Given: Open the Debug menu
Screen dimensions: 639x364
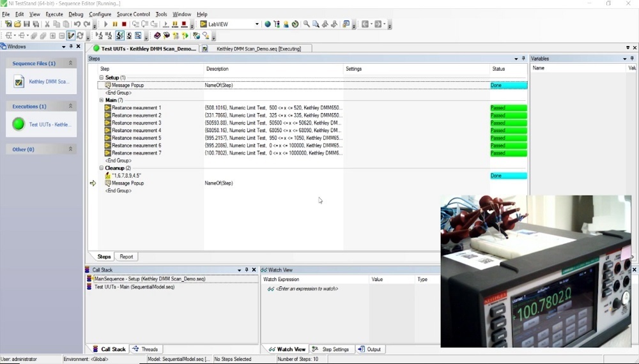Looking at the screenshot, I should pyautogui.click(x=76, y=14).
